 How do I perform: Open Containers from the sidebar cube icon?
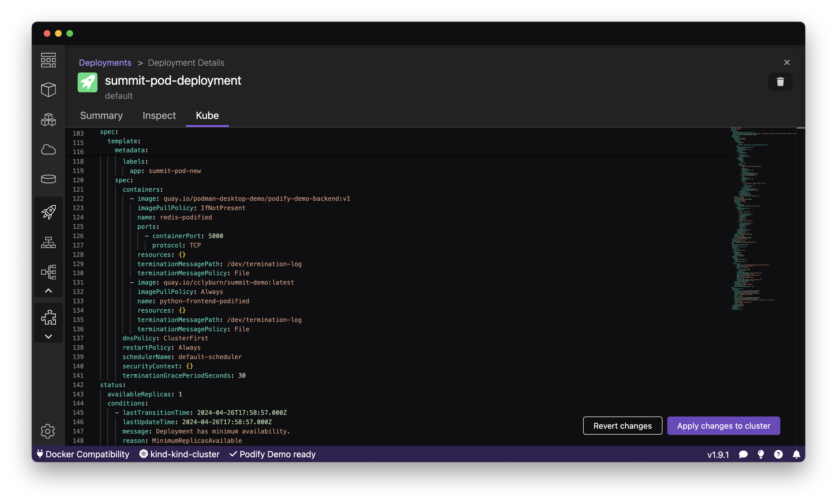click(48, 89)
